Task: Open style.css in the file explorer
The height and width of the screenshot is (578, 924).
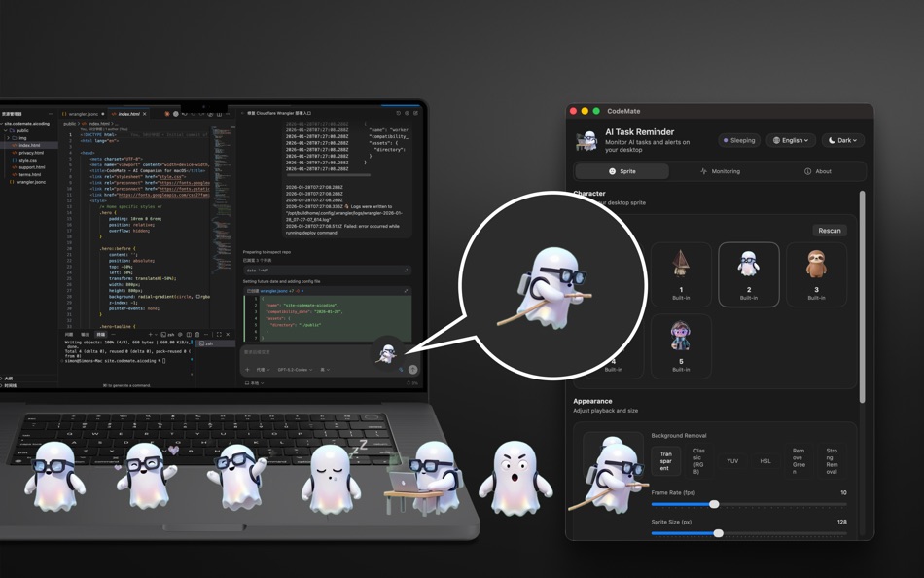Action: tap(27, 160)
